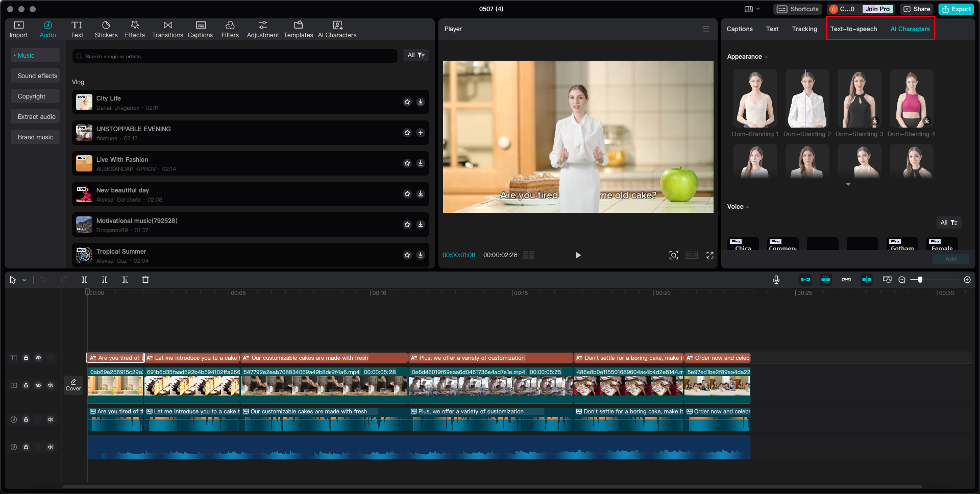This screenshot has width=980, height=494.
Task: Open the Stickers panel
Action: [x=106, y=29]
